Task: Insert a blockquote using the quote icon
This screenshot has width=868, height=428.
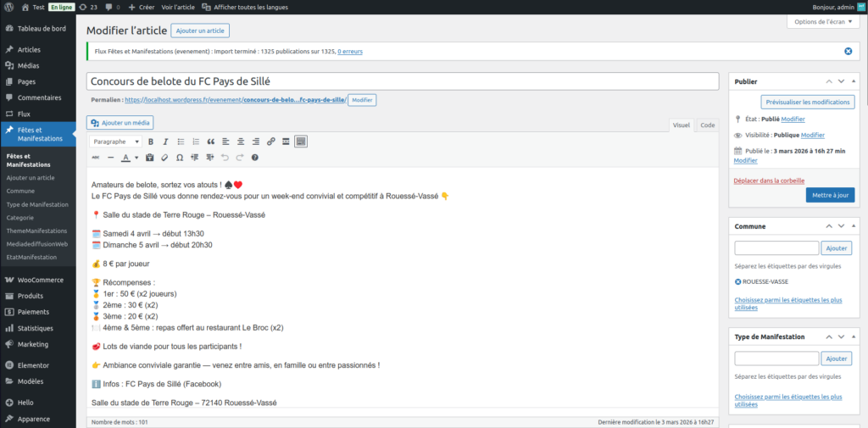Action: point(211,142)
